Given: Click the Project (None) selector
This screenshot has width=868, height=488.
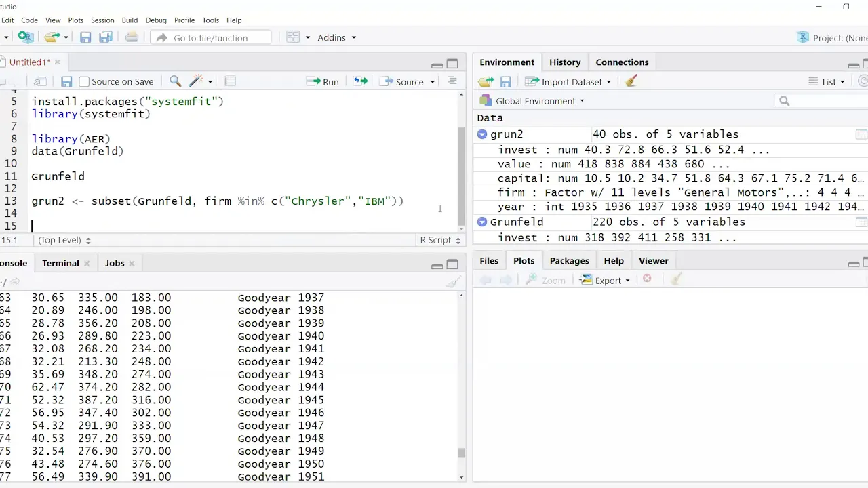Looking at the screenshot, I should [833, 37].
